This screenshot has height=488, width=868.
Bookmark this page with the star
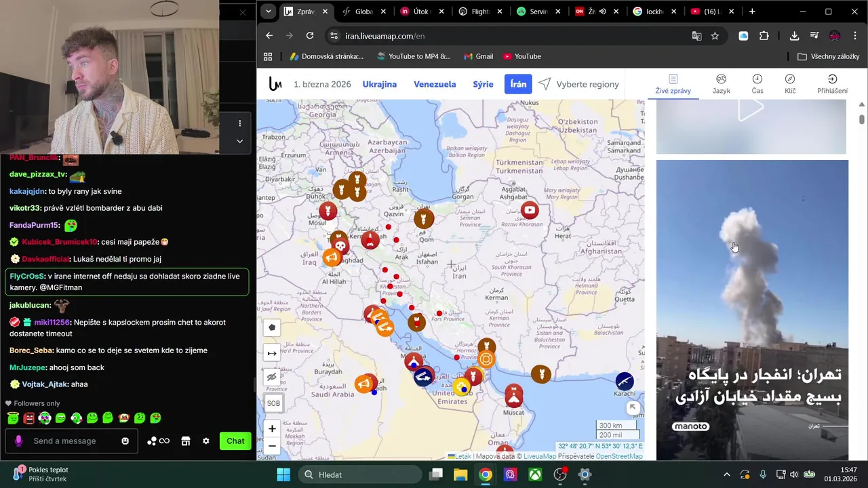coord(715,36)
